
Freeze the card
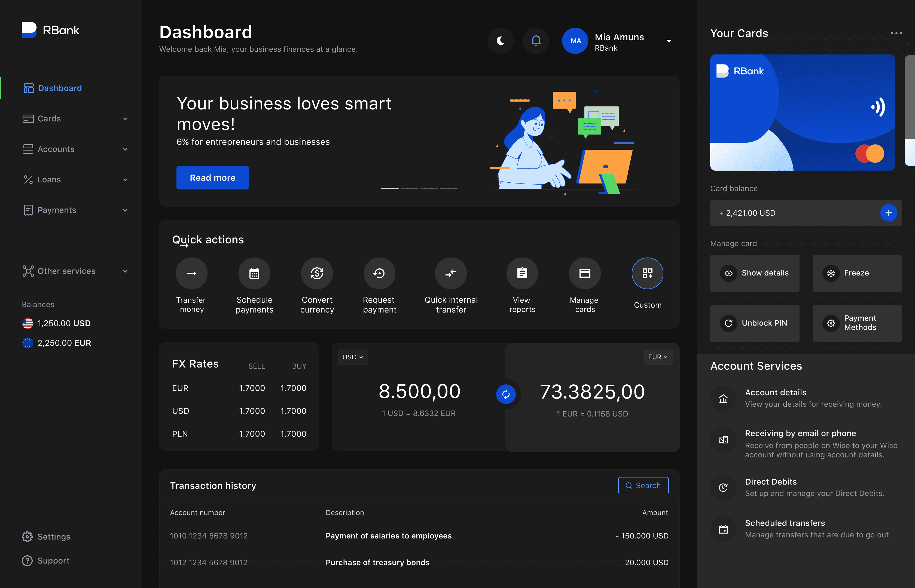click(x=856, y=273)
